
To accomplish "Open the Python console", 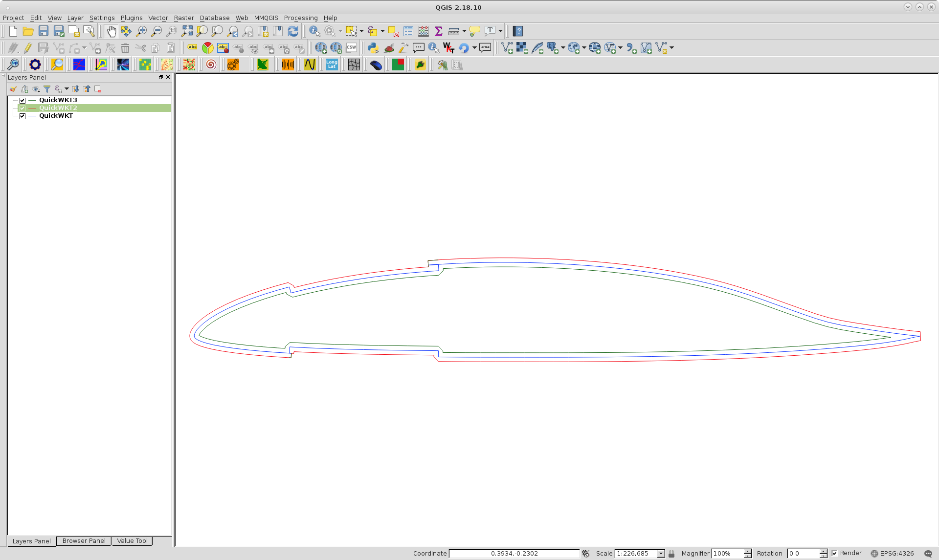I will tap(373, 48).
